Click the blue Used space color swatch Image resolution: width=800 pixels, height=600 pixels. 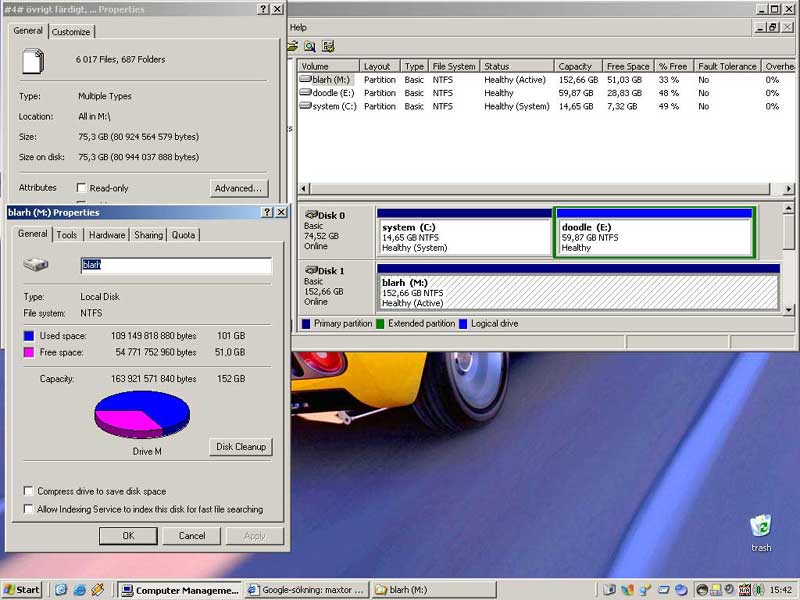(x=29, y=336)
